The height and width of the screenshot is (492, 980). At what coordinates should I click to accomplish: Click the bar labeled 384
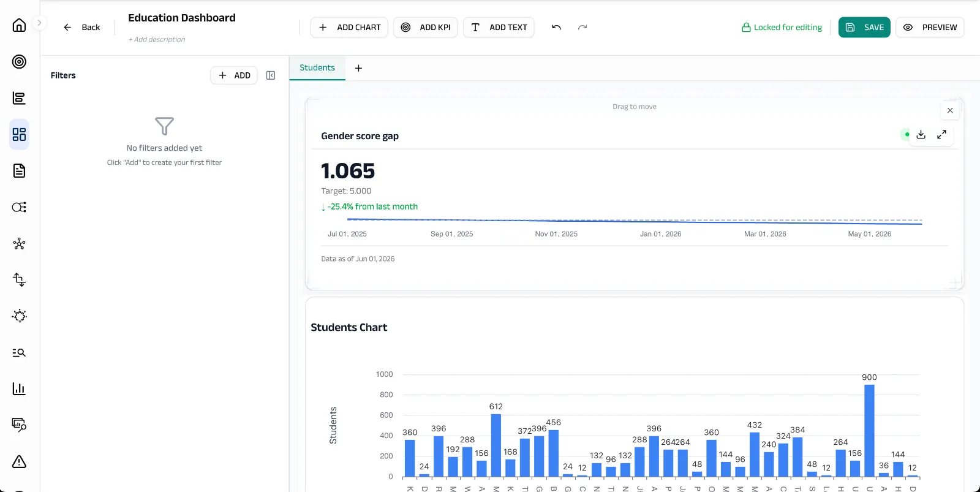tap(797, 456)
